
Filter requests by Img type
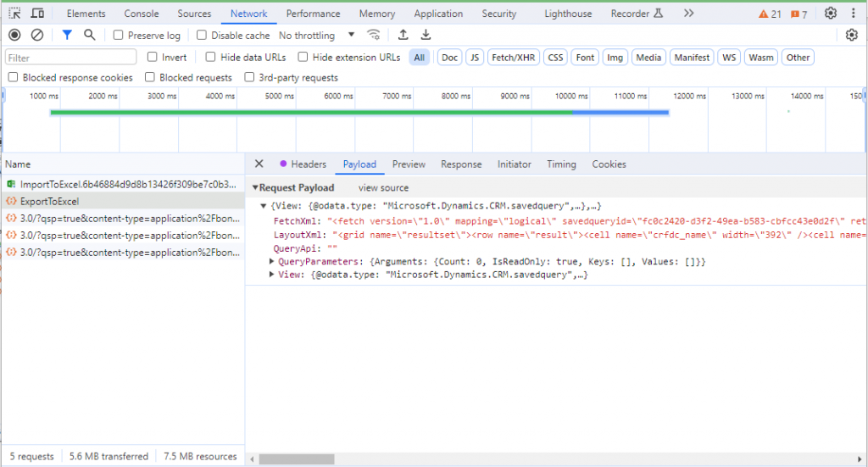[615, 58]
